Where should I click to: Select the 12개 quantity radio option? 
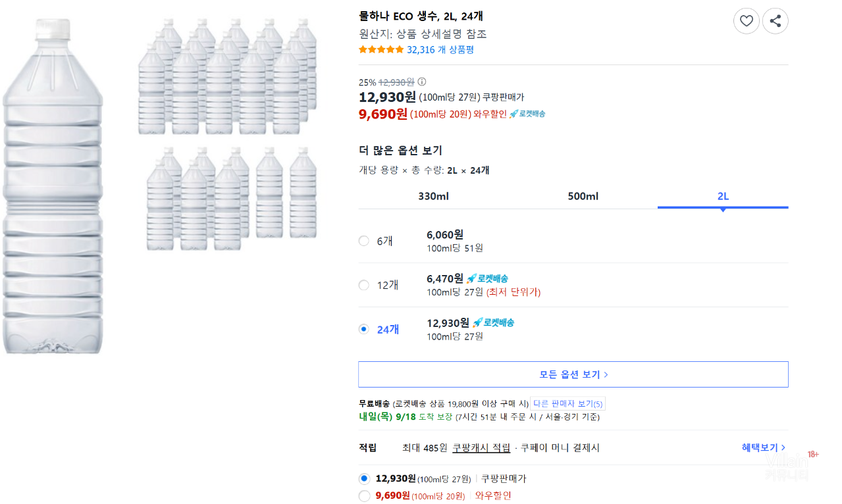(x=364, y=285)
